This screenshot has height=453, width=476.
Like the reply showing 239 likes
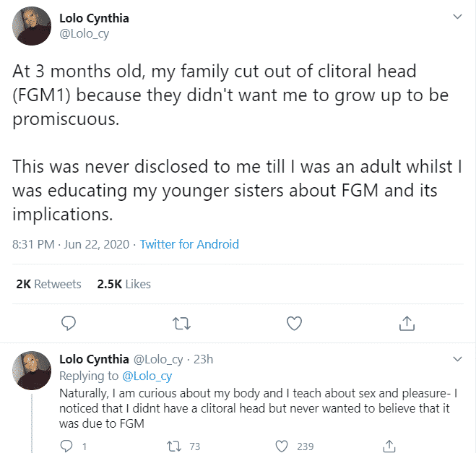coord(283,446)
